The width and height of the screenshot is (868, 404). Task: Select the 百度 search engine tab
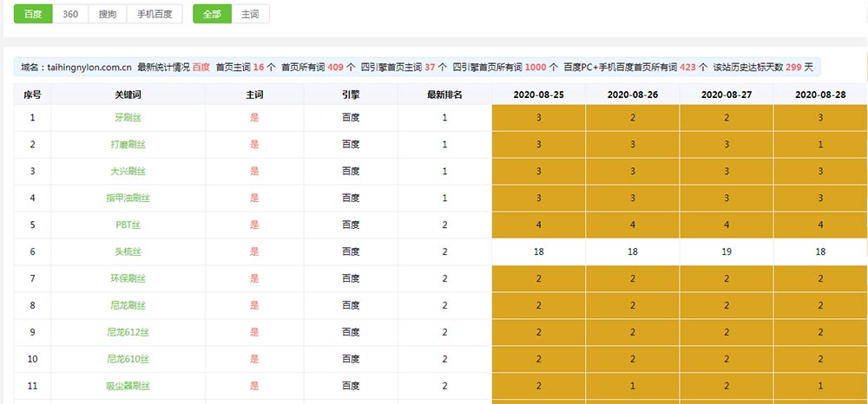tap(33, 15)
